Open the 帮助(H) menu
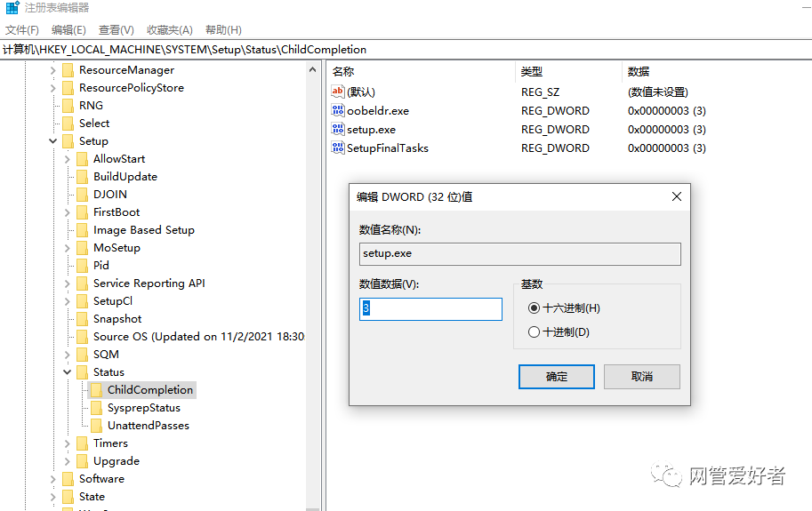Viewport: 812px width, 511px height. [223, 30]
